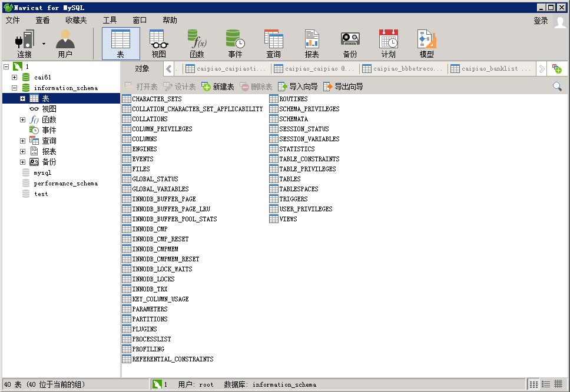Click the 新建表 (New Table) button
This screenshot has height=392, width=570.
pyautogui.click(x=218, y=87)
